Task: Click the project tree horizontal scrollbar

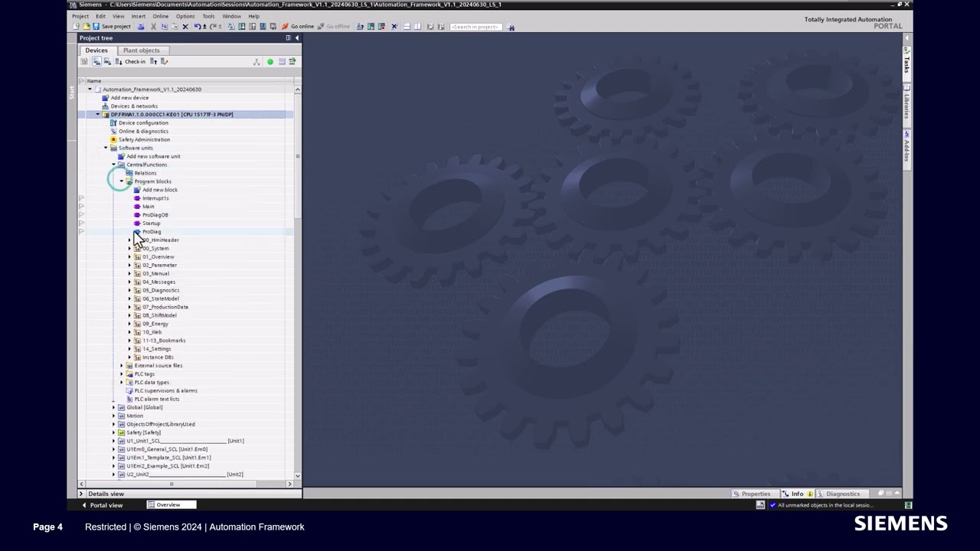Action: coord(171,484)
